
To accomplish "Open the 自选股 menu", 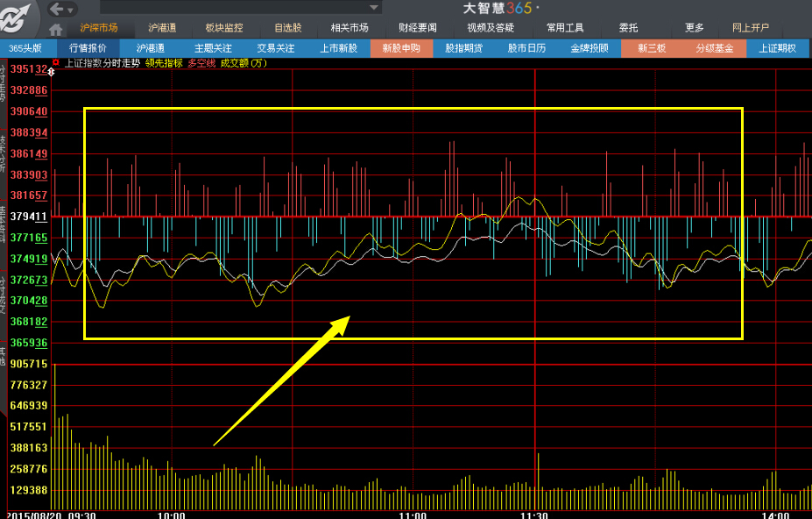I will coord(287,28).
